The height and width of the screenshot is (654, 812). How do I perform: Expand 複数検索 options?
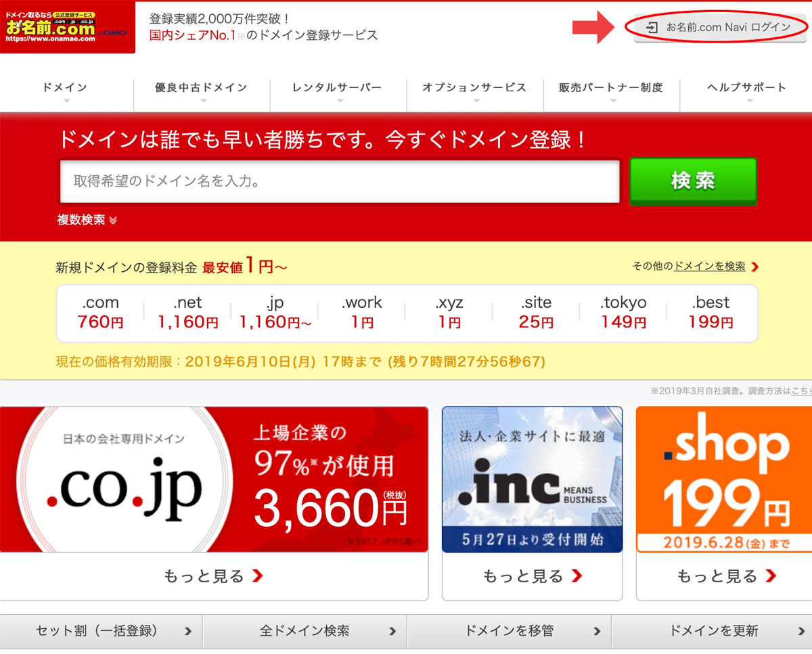[87, 220]
